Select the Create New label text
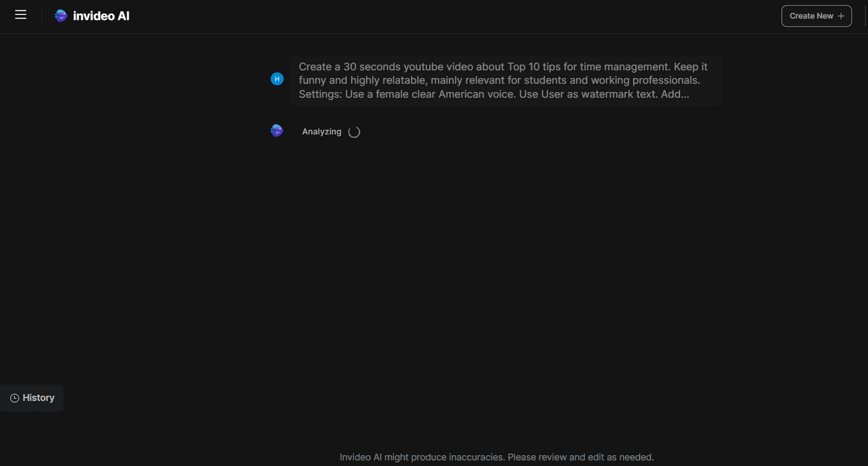This screenshot has height=466, width=868. pyautogui.click(x=810, y=15)
